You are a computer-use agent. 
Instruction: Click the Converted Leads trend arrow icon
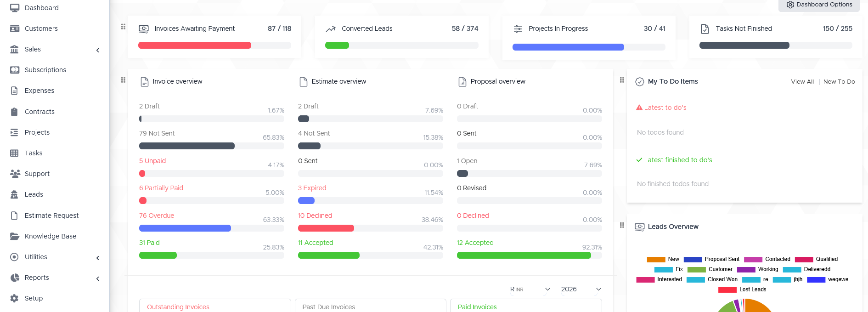pos(331,29)
